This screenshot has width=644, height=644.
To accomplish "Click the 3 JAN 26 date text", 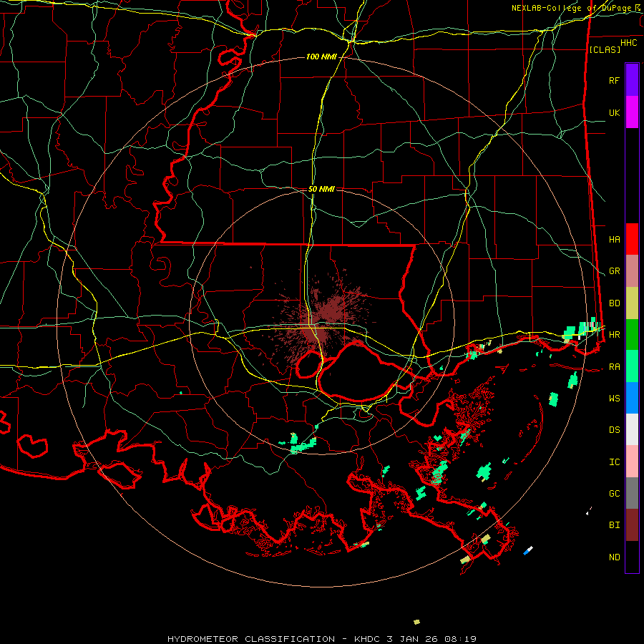I will (412, 639).
